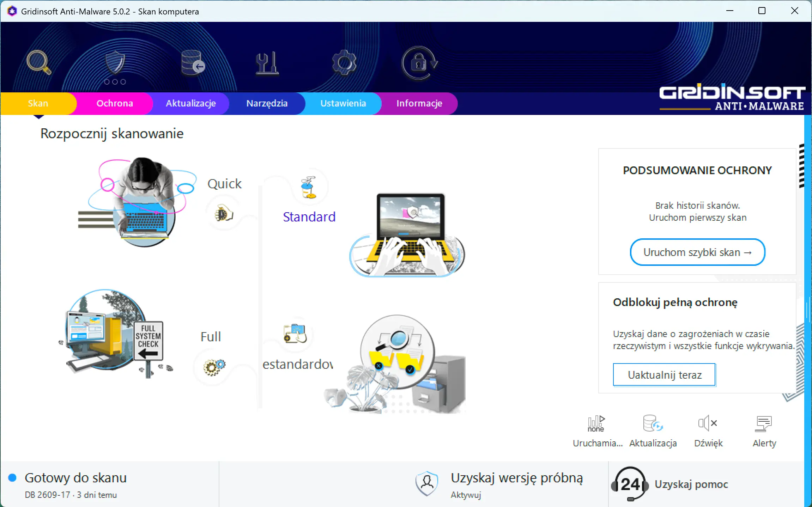Open the Skan tab
Screen dimensions: 812x507
38,103
